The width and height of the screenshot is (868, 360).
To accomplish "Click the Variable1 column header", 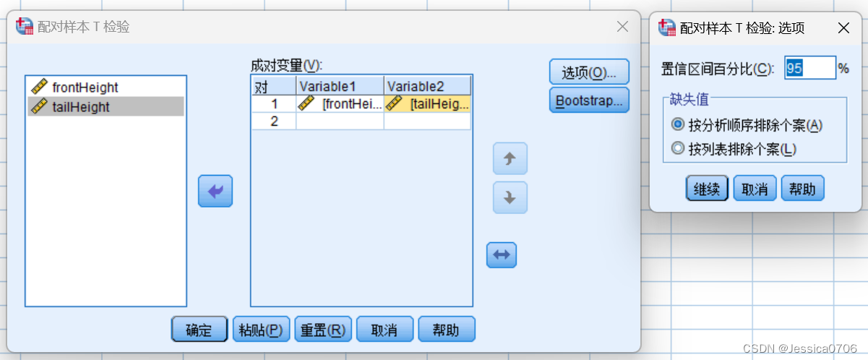I will (340, 86).
